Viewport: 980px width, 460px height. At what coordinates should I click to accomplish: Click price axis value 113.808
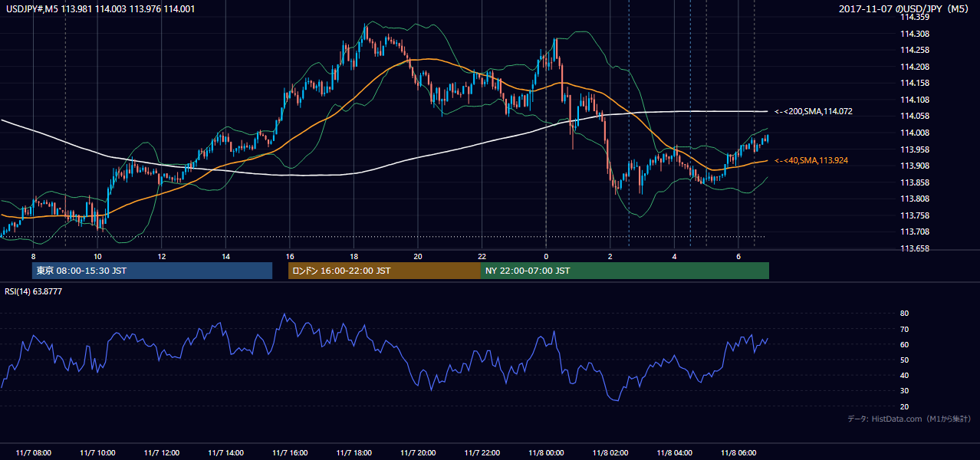coord(916,199)
